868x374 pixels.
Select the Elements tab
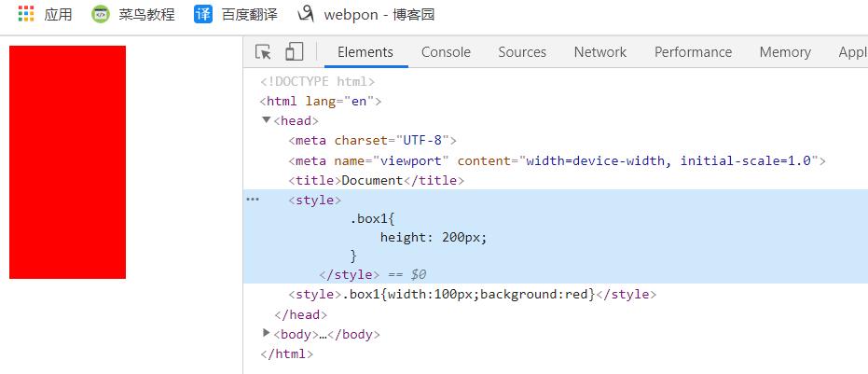click(365, 52)
